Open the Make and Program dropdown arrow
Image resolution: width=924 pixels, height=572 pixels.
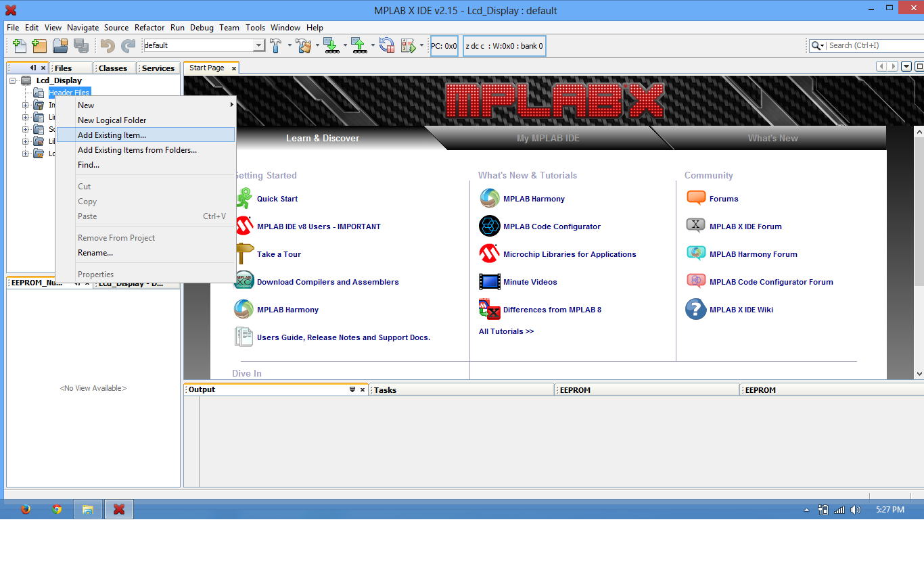tap(344, 45)
